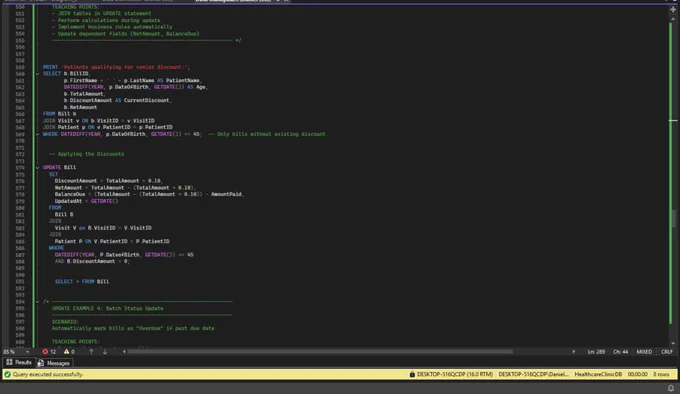Image resolution: width=680 pixels, height=394 pixels.
Task: Collapse the UPDATE EXAMPLE 4 comment block
Action: pyautogui.click(x=37, y=302)
